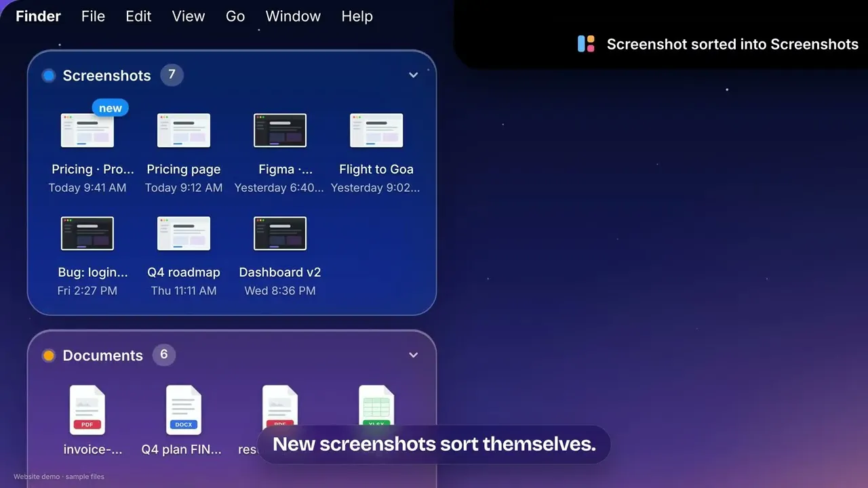Open the Finder menu
This screenshot has width=868, height=488.
point(39,16)
